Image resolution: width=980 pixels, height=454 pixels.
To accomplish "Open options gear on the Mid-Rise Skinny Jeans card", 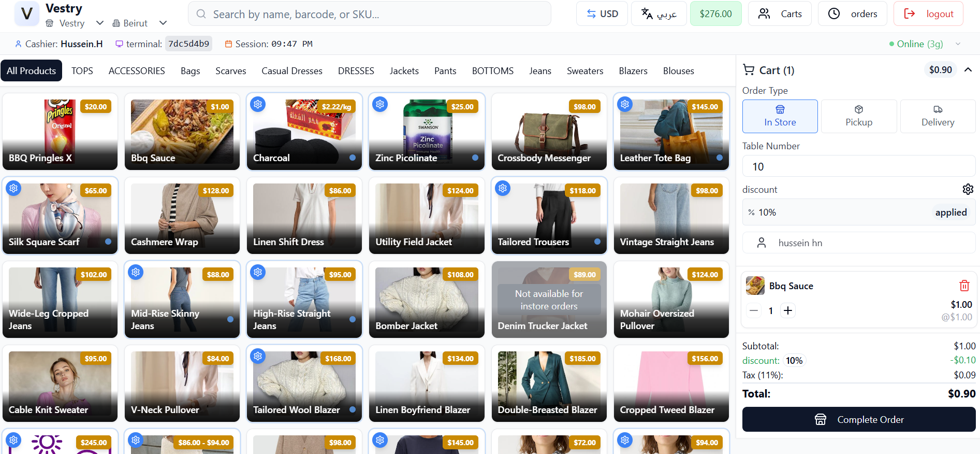I will coord(136,272).
